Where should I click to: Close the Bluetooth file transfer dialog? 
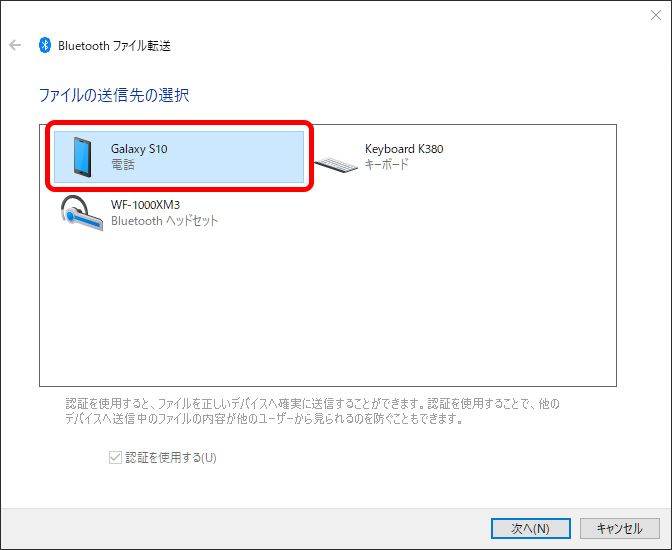click(x=656, y=15)
